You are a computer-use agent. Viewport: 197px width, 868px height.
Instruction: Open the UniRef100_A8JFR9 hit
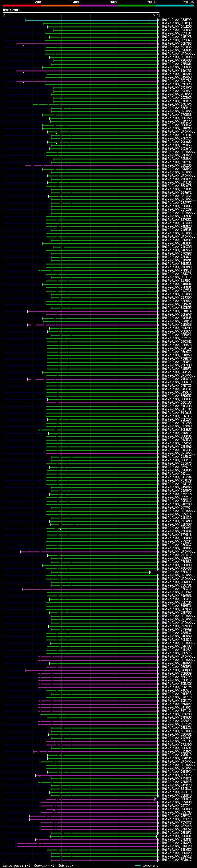(177, 20)
